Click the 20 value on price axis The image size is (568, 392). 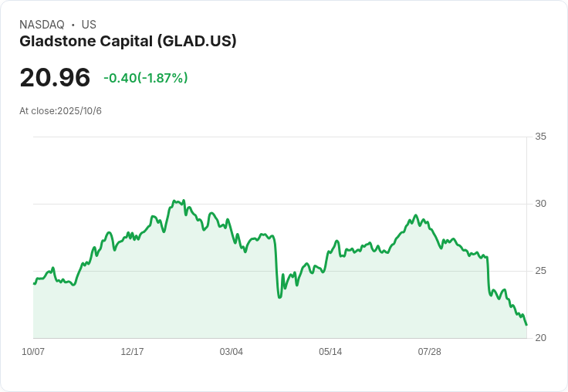(540, 338)
